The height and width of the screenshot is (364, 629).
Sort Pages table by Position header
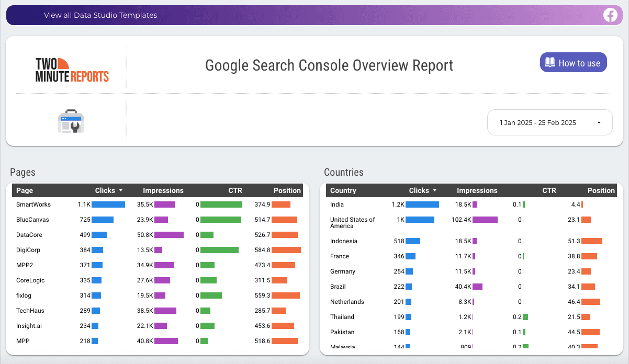(x=287, y=190)
